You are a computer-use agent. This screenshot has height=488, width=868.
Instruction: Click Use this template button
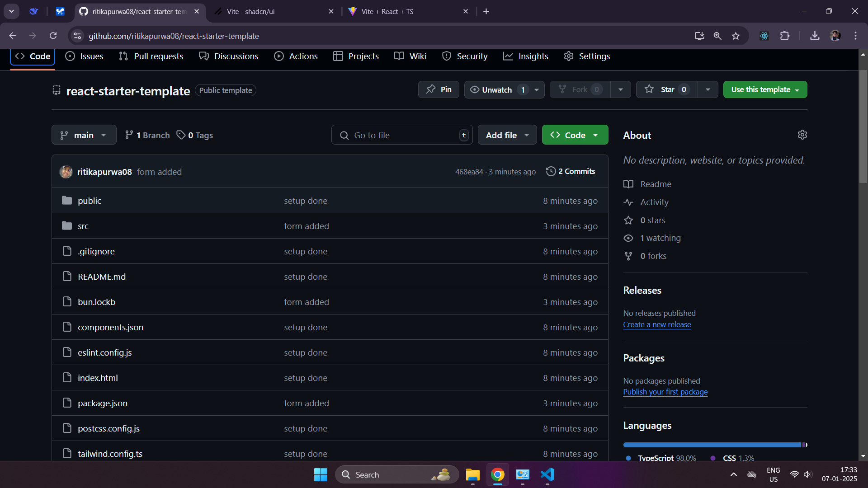(x=765, y=89)
